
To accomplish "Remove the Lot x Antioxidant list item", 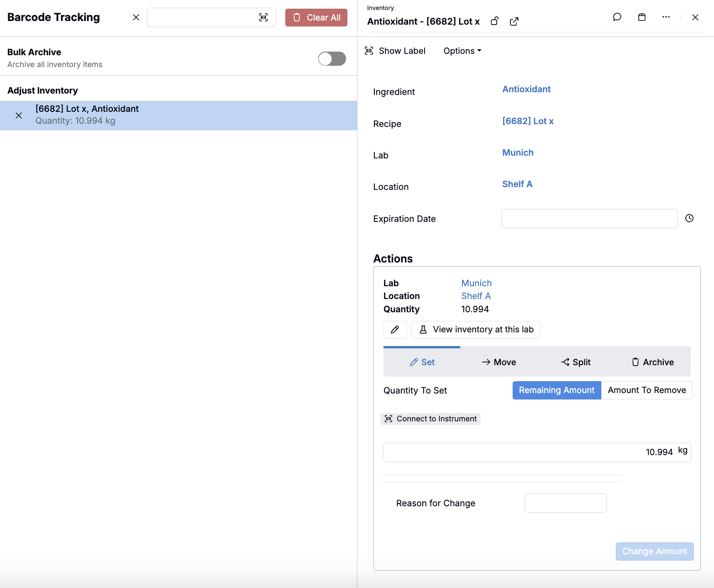I will tap(19, 115).
